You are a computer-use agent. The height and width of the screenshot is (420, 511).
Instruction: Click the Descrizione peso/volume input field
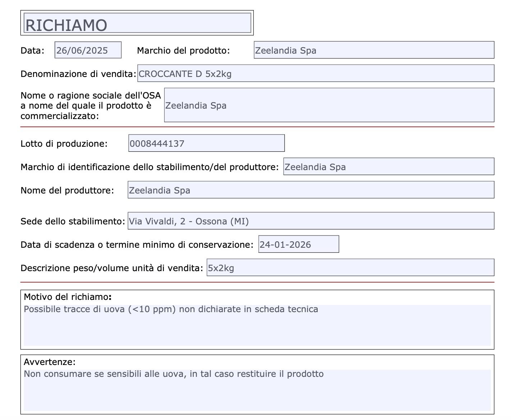coord(350,268)
